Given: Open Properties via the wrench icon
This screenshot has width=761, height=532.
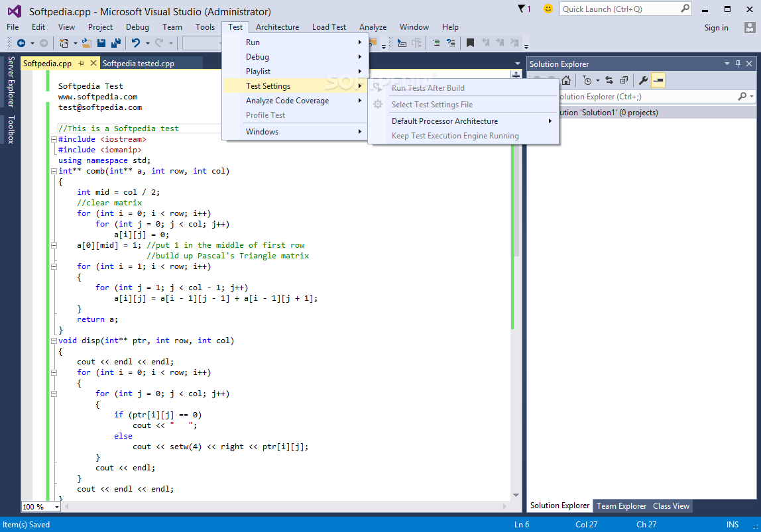Looking at the screenshot, I should click(644, 81).
